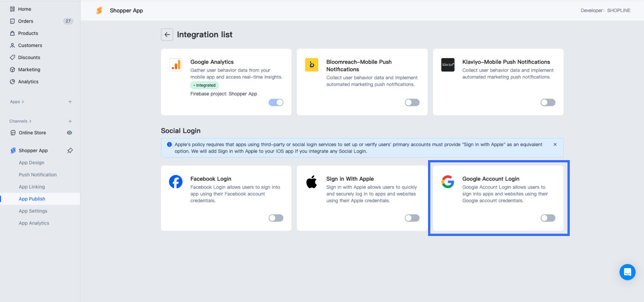
Task: Select the Products sidebar icon
Action: (x=13, y=33)
